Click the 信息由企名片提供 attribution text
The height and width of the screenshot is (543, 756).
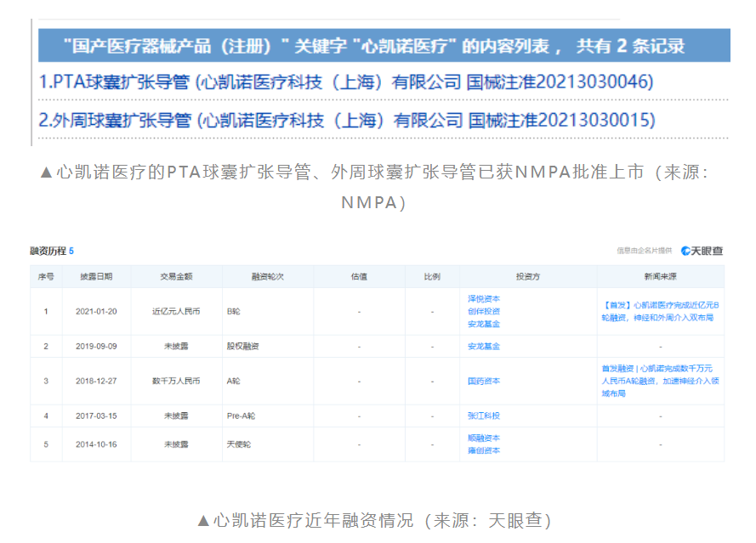644,251
